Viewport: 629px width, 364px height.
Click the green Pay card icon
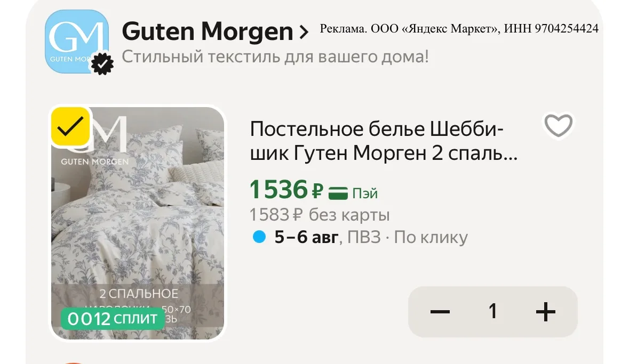pos(338,193)
